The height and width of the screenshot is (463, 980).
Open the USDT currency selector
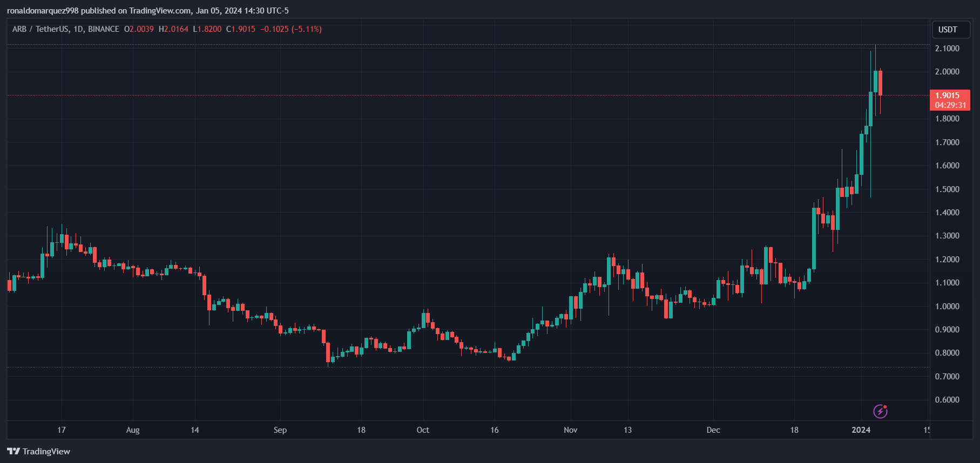click(x=951, y=30)
